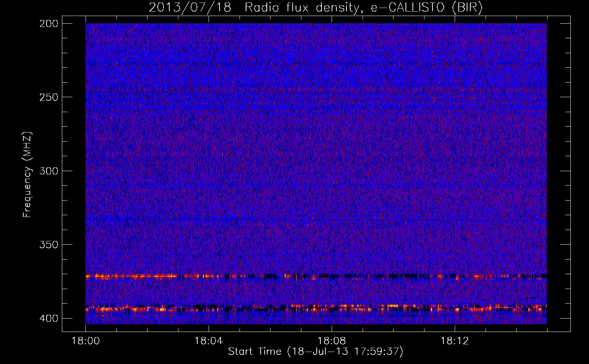The image size is (589, 364).
Task: Click the spectrogram at 300 MHz and 18:08
Action: coord(332,171)
